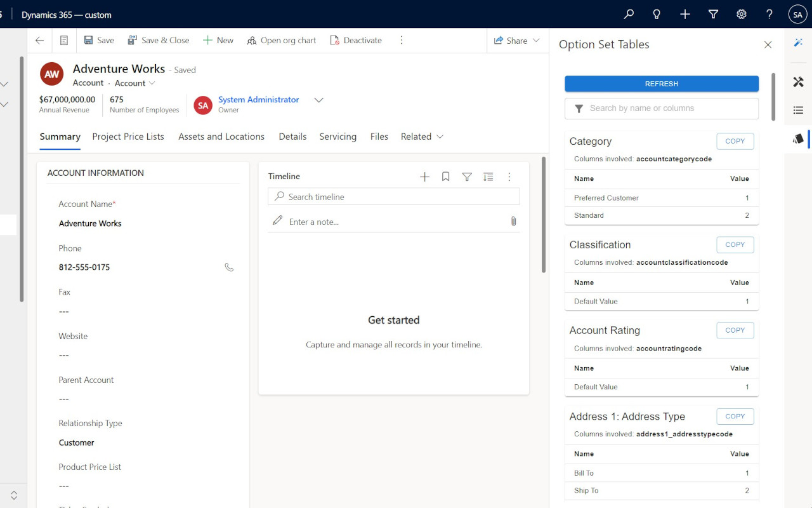Copy the Classification option set
812x508 pixels.
coord(735,244)
